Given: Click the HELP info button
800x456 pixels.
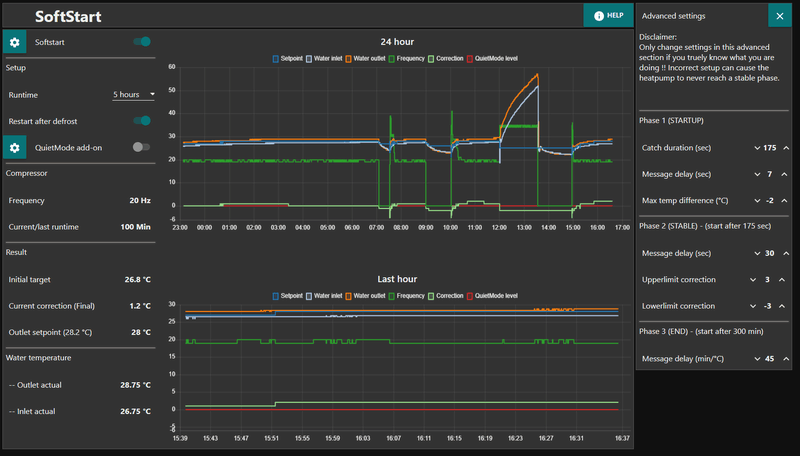Looking at the screenshot, I should 609,15.
